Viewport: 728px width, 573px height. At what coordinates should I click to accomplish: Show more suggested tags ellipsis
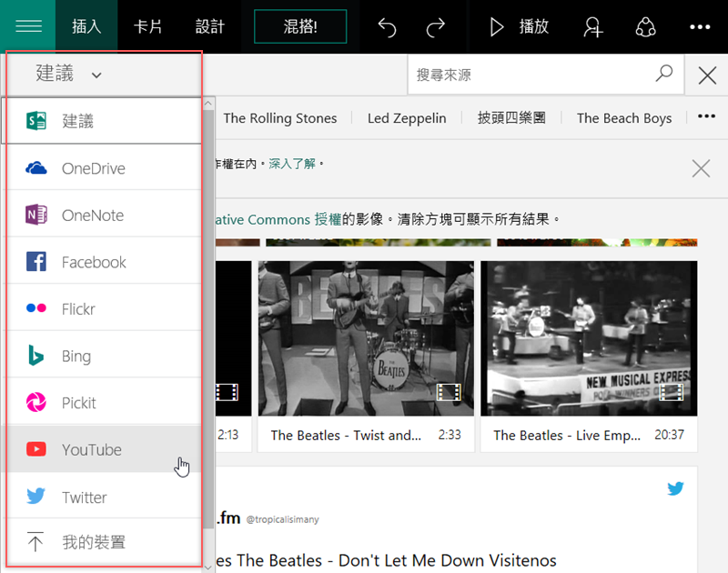pos(706,117)
